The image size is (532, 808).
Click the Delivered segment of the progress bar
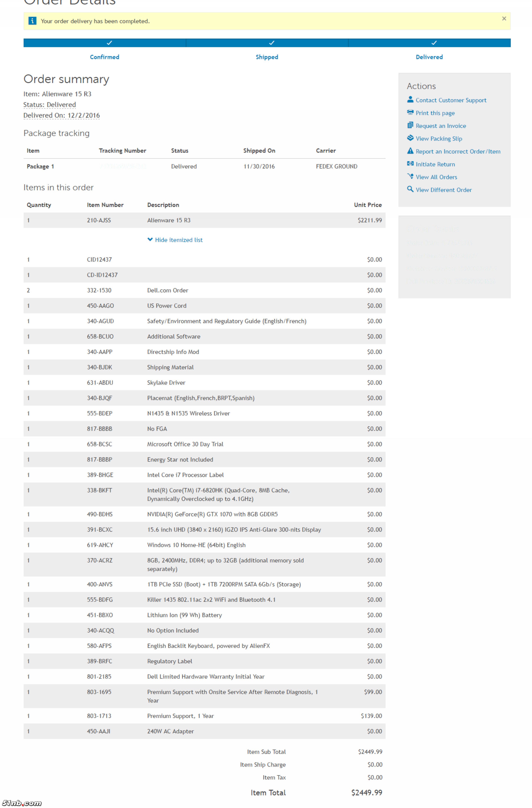[x=429, y=43]
